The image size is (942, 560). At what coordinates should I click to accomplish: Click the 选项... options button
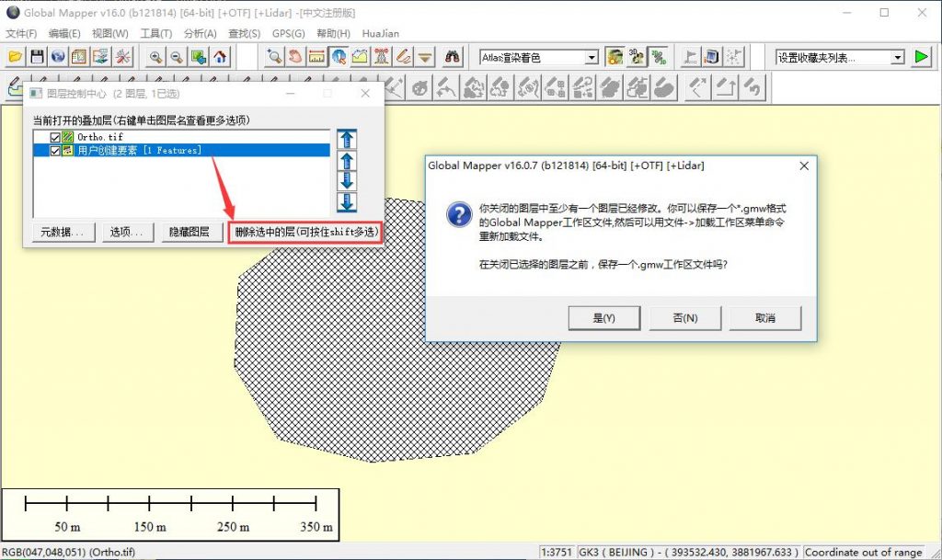(x=127, y=233)
